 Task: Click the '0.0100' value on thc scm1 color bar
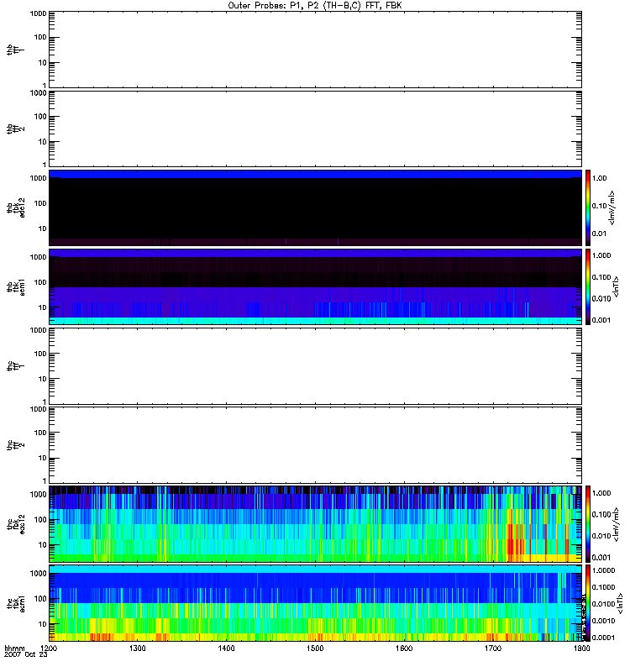603,604
